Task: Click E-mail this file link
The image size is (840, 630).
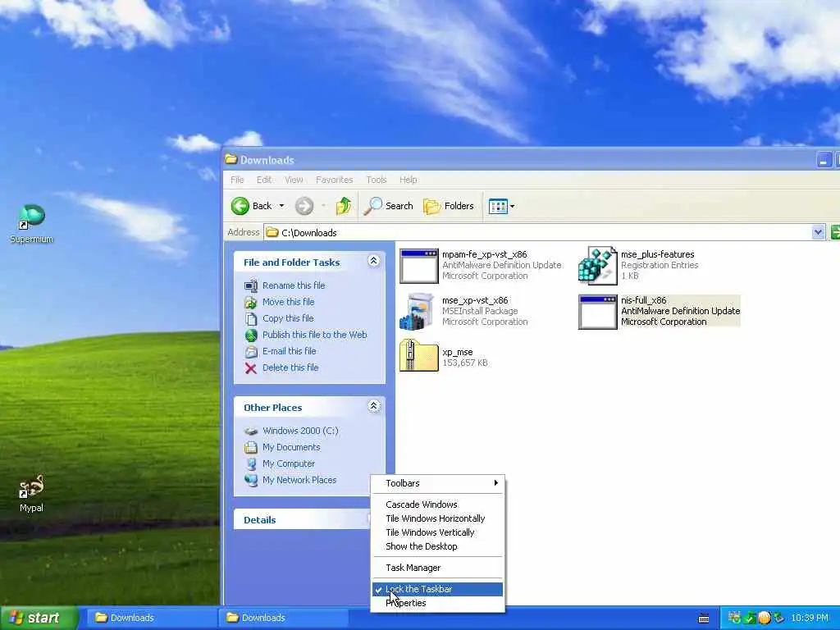Action: (x=290, y=351)
